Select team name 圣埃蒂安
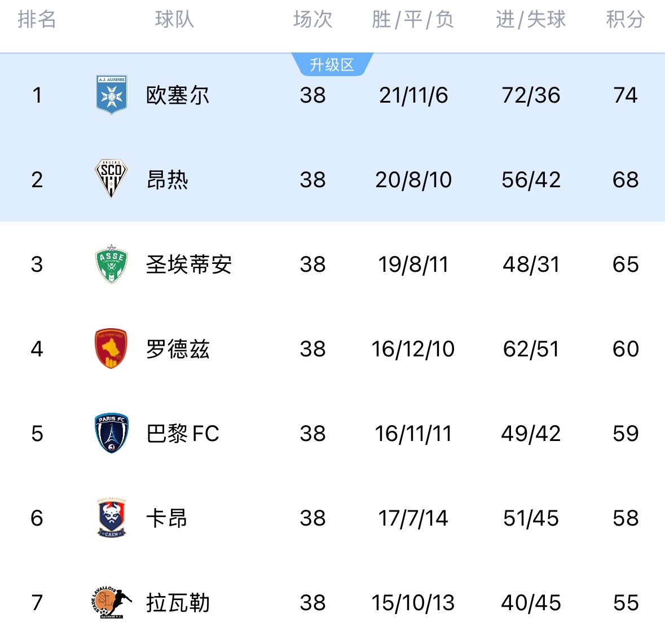The image size is (665, 644). (x=189, y=264)
